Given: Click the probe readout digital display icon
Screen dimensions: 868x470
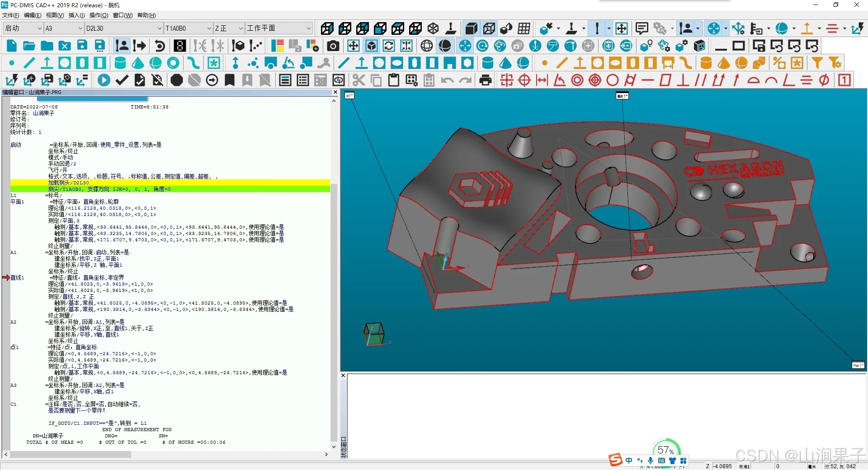Looking at the screenshot, I should point(180,46).
